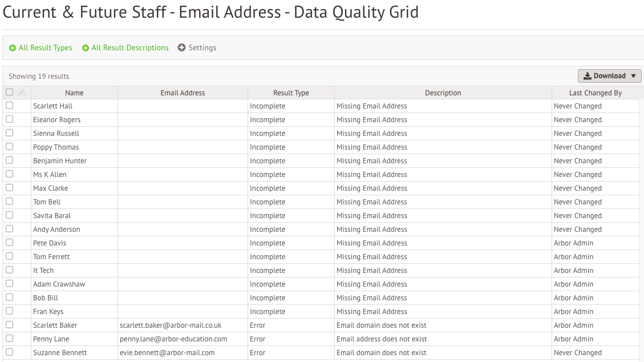This screenshot has width=644, height=362.
Task: Open the Savita Baral name cell
Action: click(74, 216)
